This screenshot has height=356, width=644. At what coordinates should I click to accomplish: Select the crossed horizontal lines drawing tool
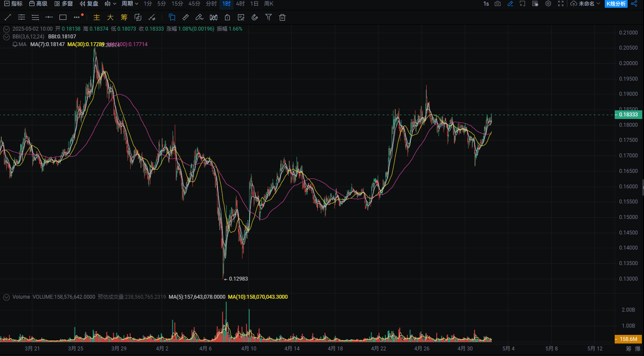(x=22, y=17)
